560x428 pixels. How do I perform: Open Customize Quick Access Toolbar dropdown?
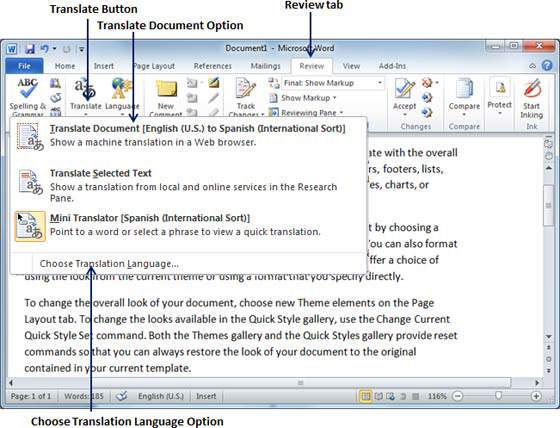coord(81,49)
